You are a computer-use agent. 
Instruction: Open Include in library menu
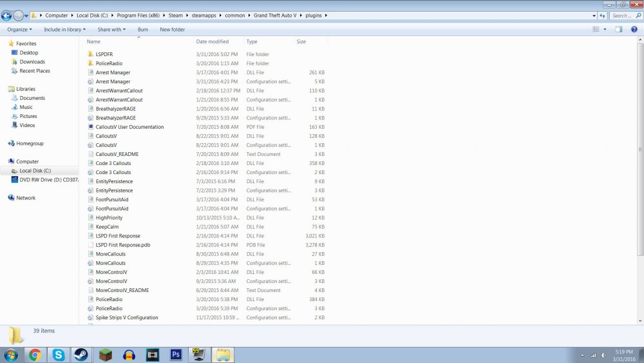[x=65, y=30]
